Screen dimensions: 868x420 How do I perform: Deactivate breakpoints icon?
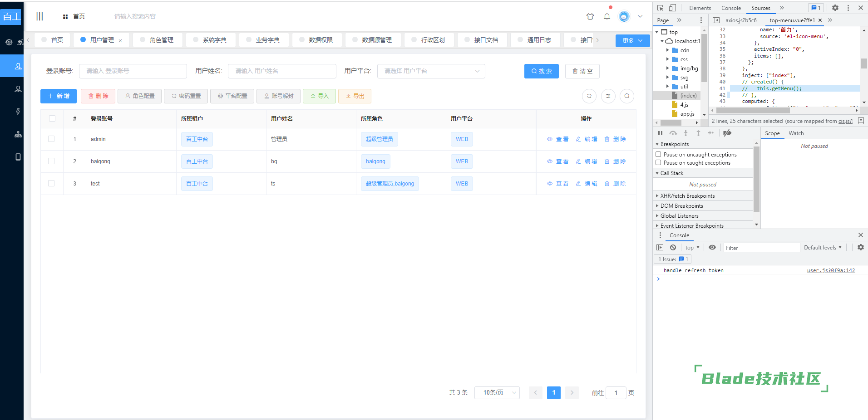(727, 133)
